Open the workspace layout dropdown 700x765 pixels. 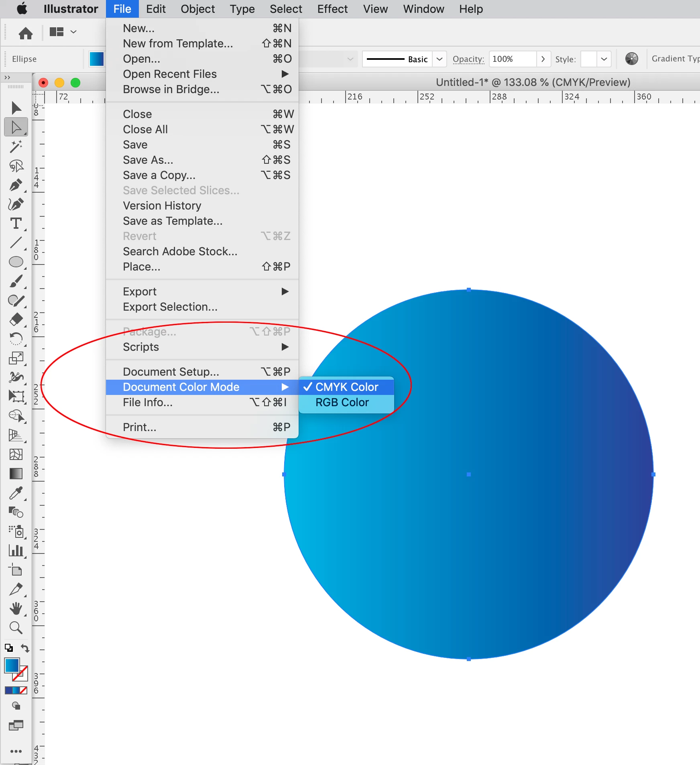73,32
